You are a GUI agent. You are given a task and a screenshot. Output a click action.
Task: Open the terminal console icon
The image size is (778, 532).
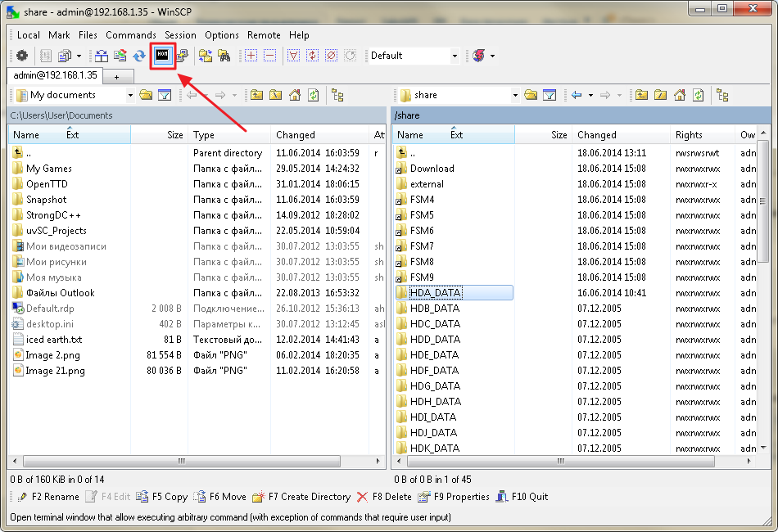point(162,55)
